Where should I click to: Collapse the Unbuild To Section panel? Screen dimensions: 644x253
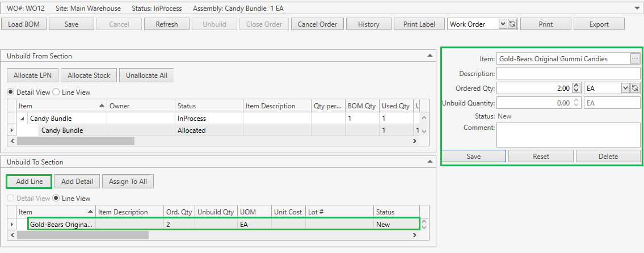(430, 162)
